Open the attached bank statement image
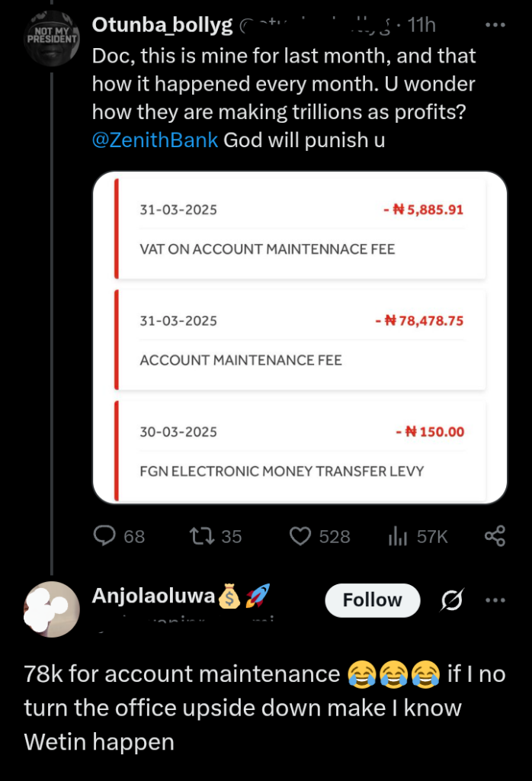The height and width of the screenshot is (781, 532). pyautogui.click(x=300, y=337)
